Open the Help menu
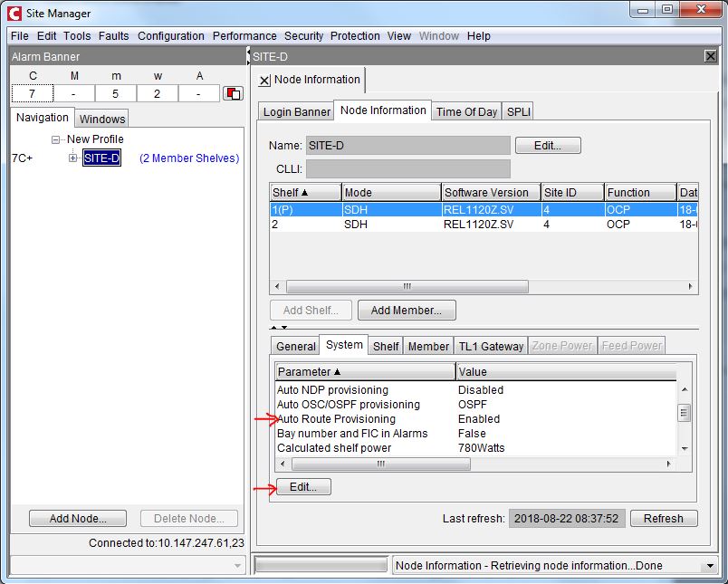This screenshot has height=584, width=728. tap(479, 35)
